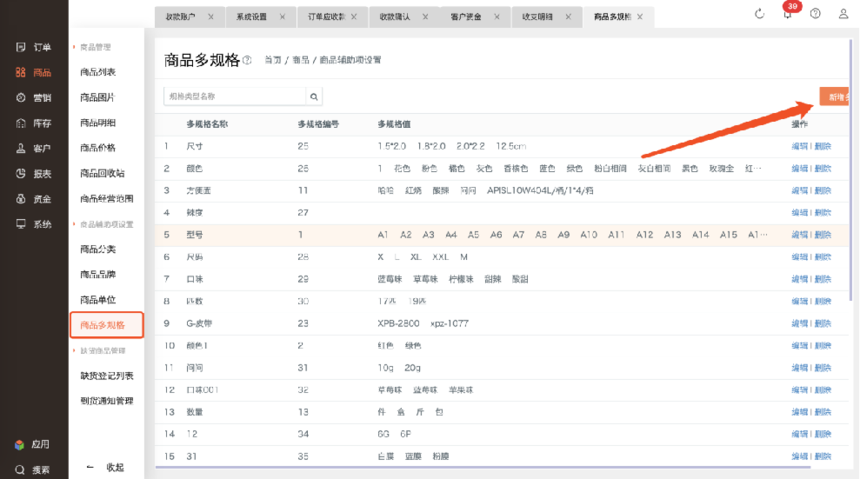The image size is (860, 479).
Task: Switch to the 系统设置 tab
Action: coord(252,17)
